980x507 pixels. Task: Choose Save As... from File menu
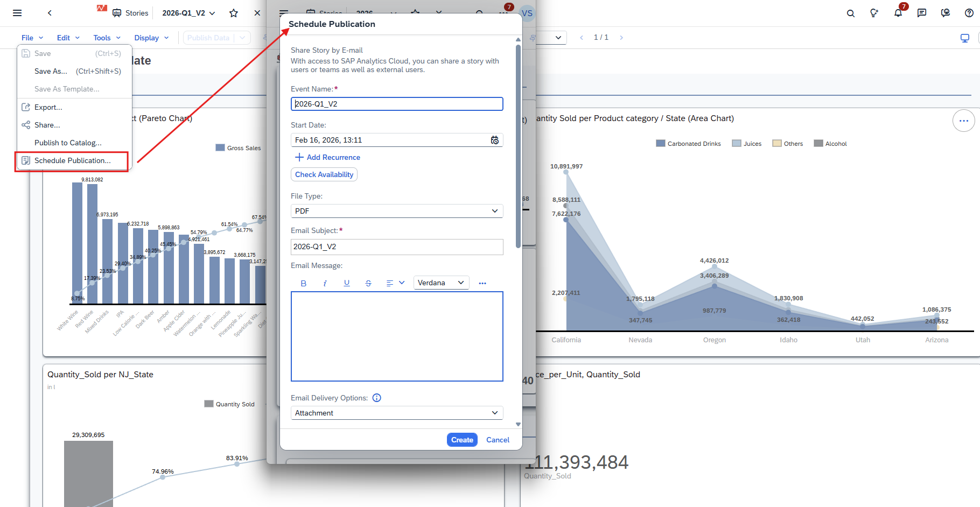[x=74, y=71]
